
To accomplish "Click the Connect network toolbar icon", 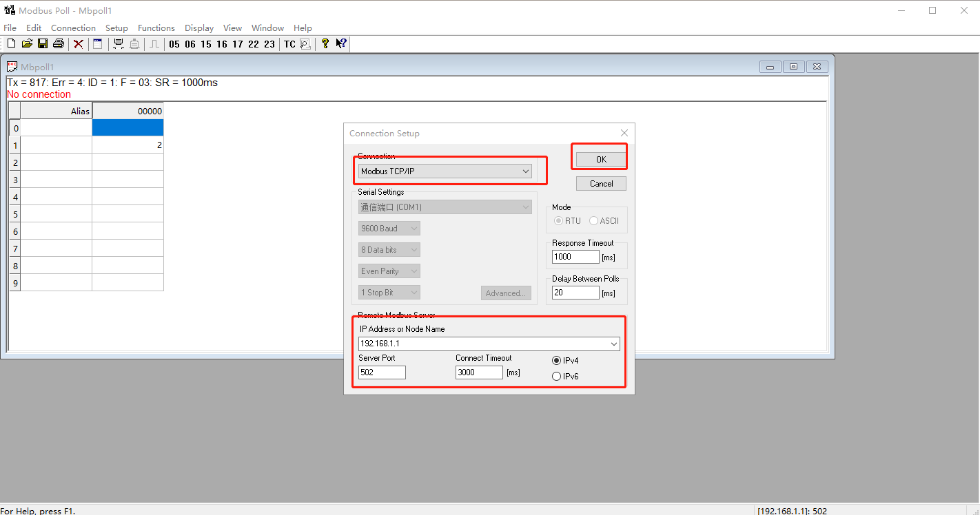I will pos(118,44).
